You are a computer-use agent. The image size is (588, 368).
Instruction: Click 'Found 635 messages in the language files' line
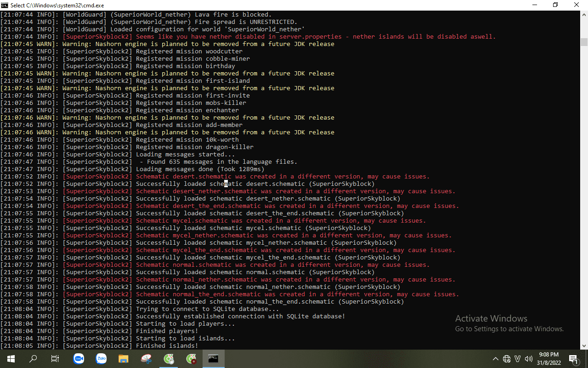(149, 162)
